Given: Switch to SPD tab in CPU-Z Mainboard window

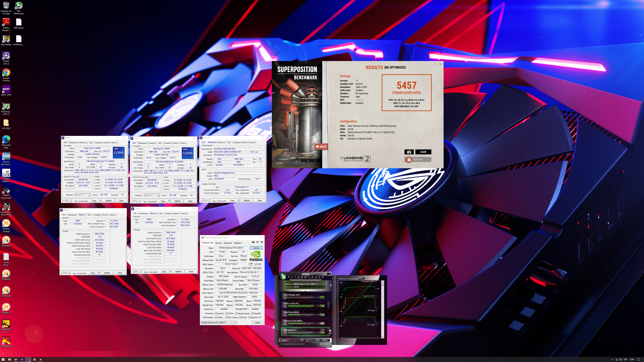Looking at the screenshot, I should [229, 142].
